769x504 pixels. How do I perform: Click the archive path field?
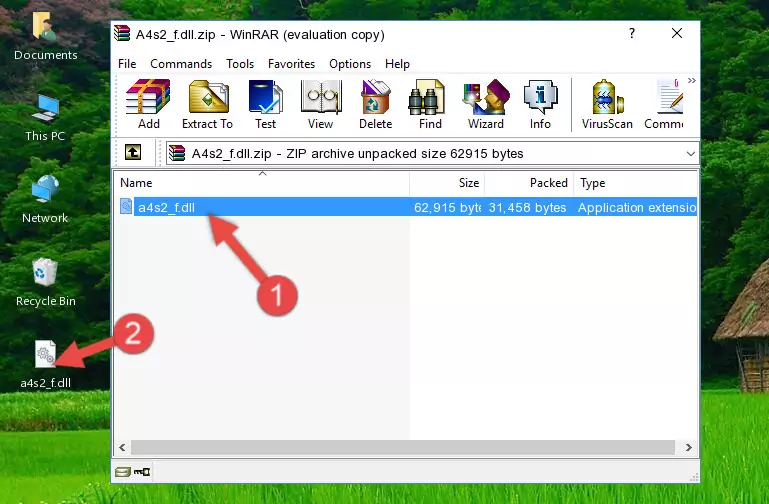tap(432, 153)
